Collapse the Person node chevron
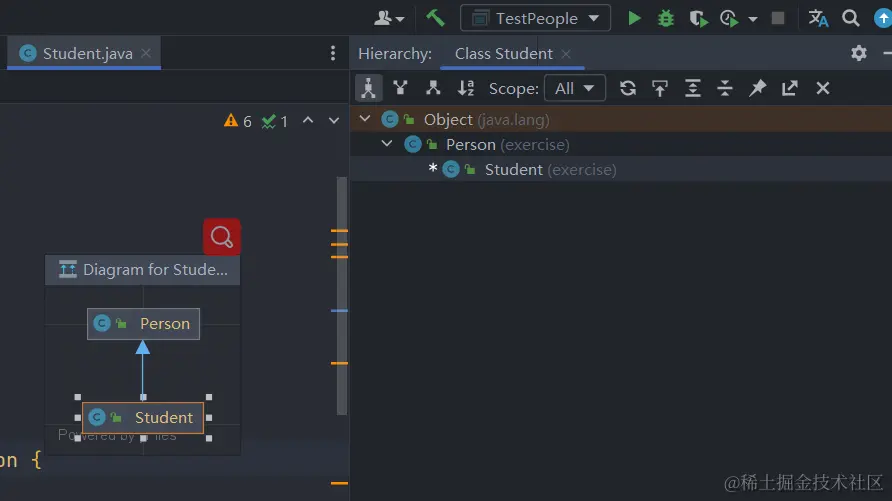The image size is (892, 501). (387, 144)
